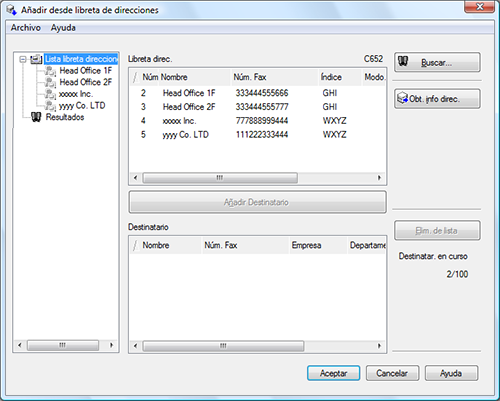Viewport: 500px width, 401px height.
Task: Click Destinatario Núm. Fax column header
Action: [x=245, y=245]
